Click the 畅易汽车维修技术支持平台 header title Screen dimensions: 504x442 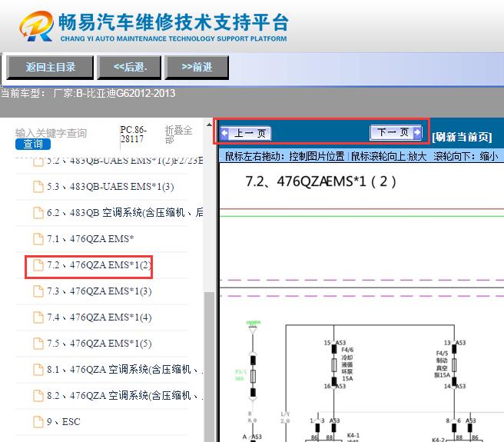coord(174,22)
